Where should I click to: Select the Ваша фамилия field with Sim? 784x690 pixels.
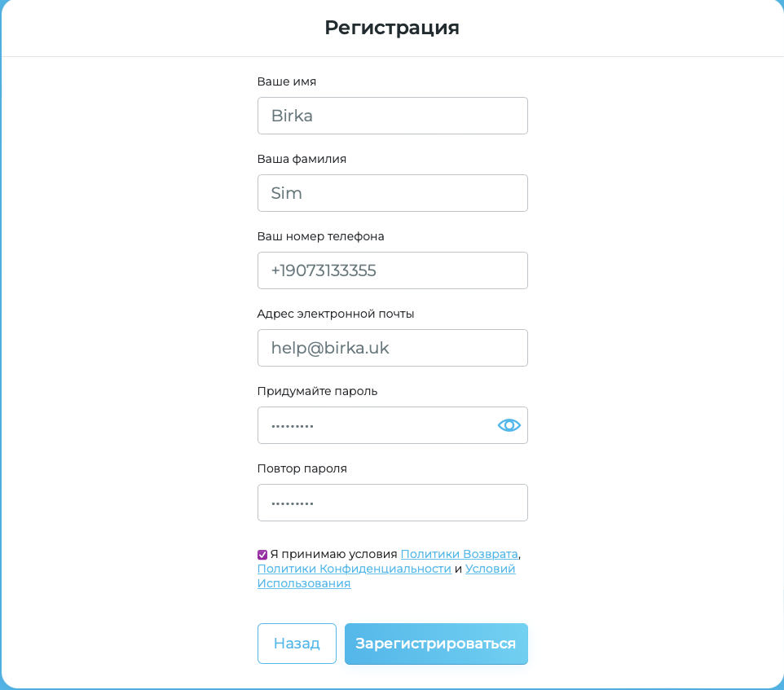393,193
